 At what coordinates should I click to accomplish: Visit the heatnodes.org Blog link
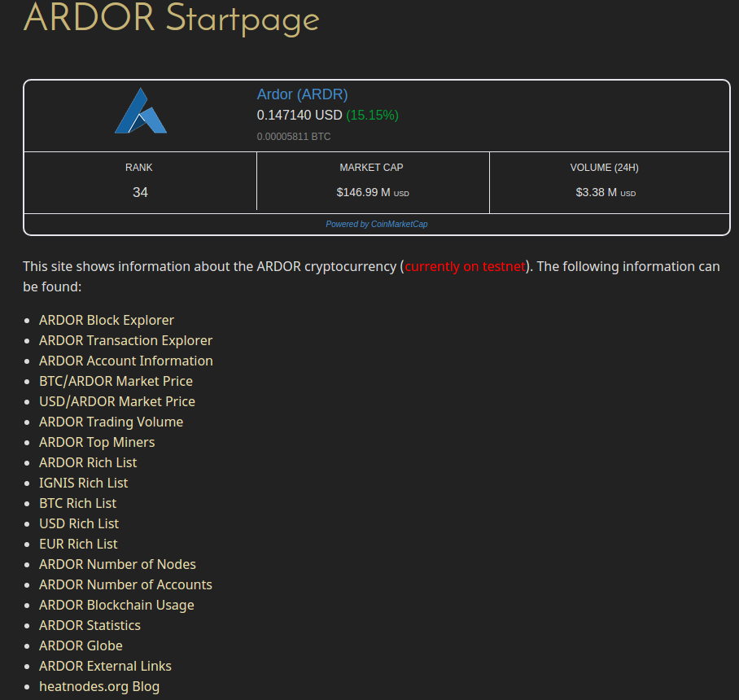click(x=99, y=686)
